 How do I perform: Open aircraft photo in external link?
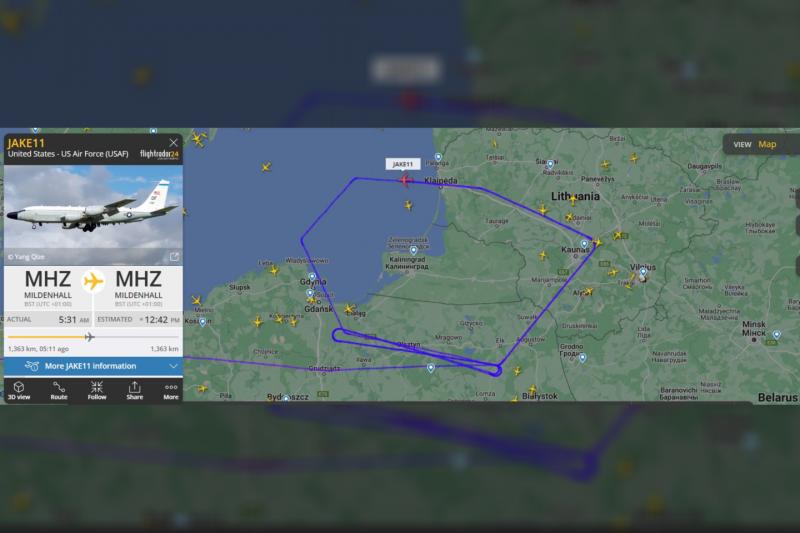pyautogui.click(x=174, y=257)
